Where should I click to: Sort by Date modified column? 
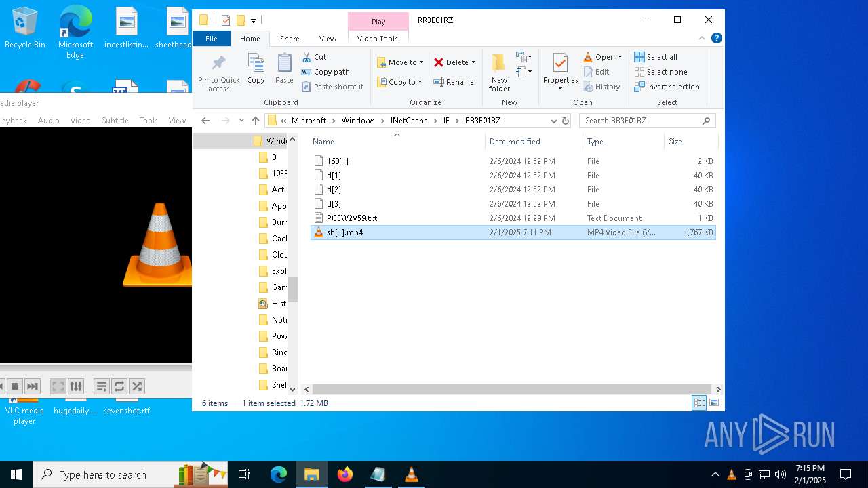click(x=534, y=142)
